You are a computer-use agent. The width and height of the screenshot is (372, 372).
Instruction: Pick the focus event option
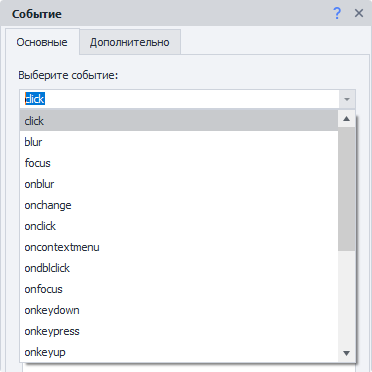[179, 163]
